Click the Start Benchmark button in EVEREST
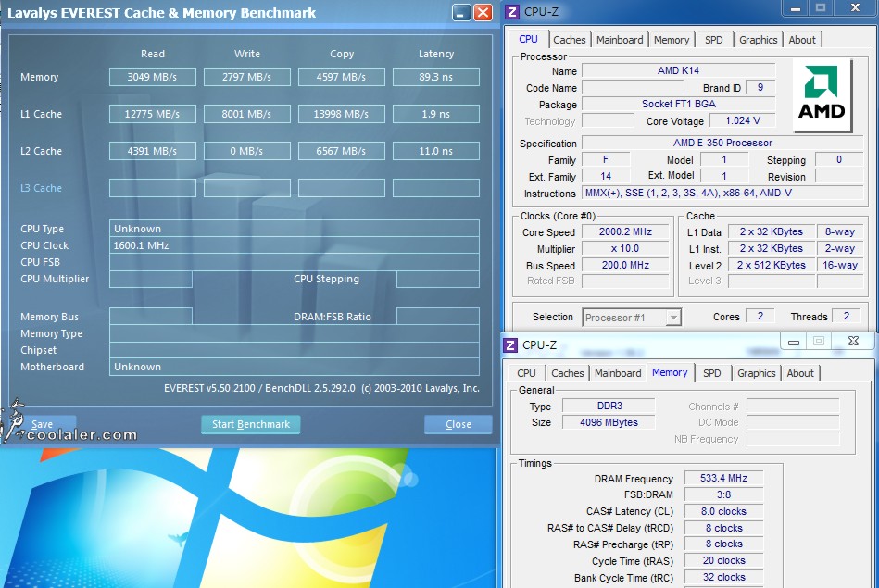 point(251,424)
